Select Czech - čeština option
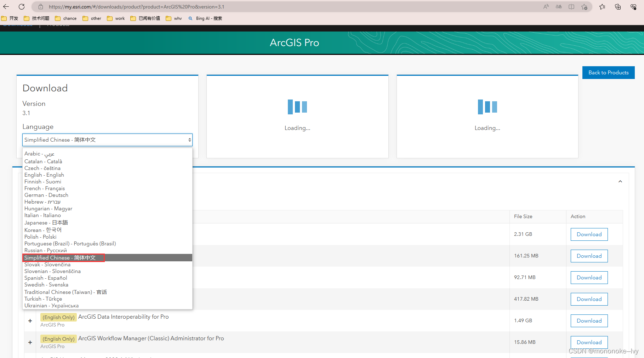Viewport: 644px width, 358px height. click(107, 168)
